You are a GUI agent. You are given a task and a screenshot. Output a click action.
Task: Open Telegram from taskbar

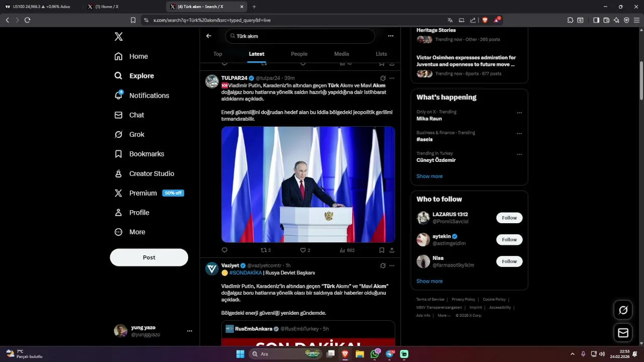coord(390,354)
